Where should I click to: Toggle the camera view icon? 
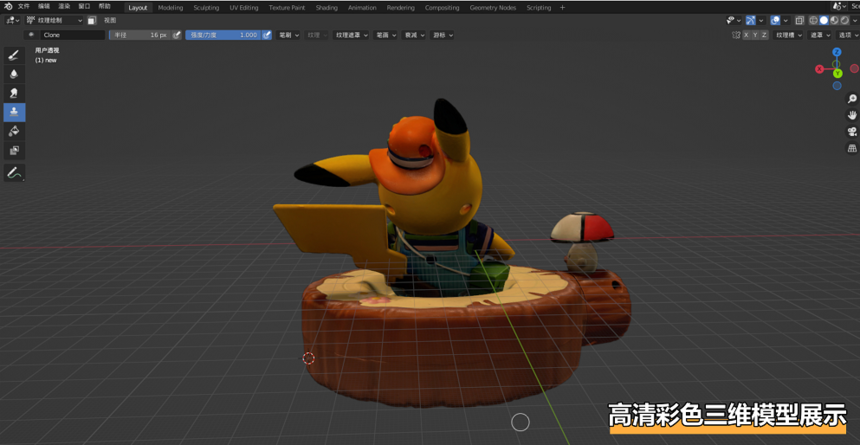pyautogui.click(x=852, y=132)
